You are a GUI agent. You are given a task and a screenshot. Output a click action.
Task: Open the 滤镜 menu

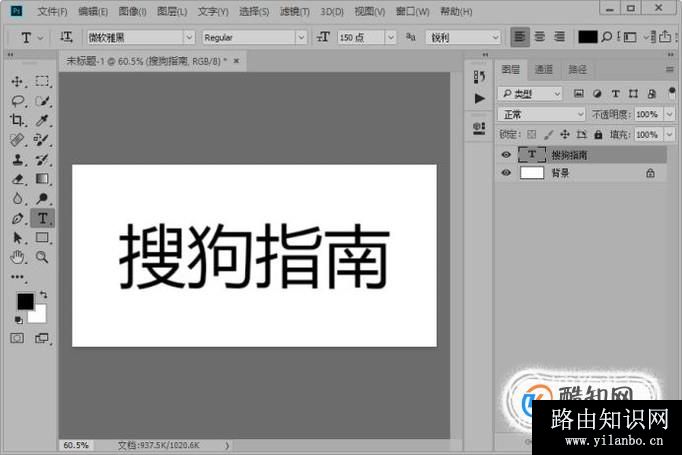pyautogui.click(x=294, y=11)
